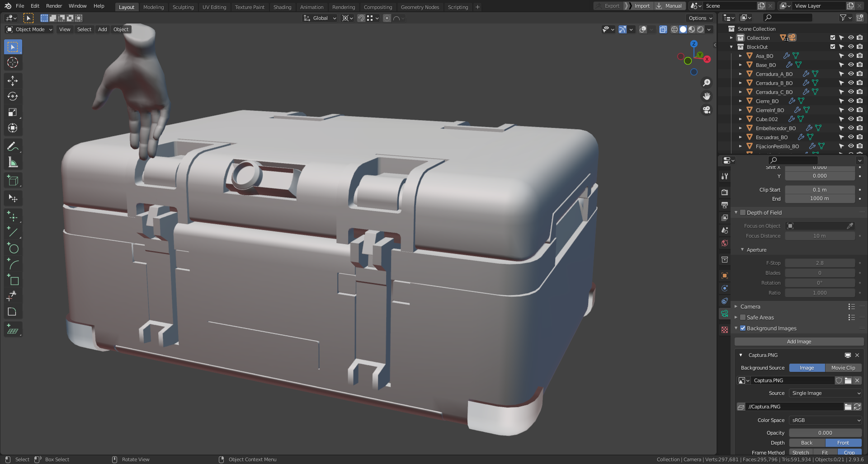Switch to the Geometry Nodes workspace tab
868x464 pixels.
pyautogui.click(x=420, y=7)
